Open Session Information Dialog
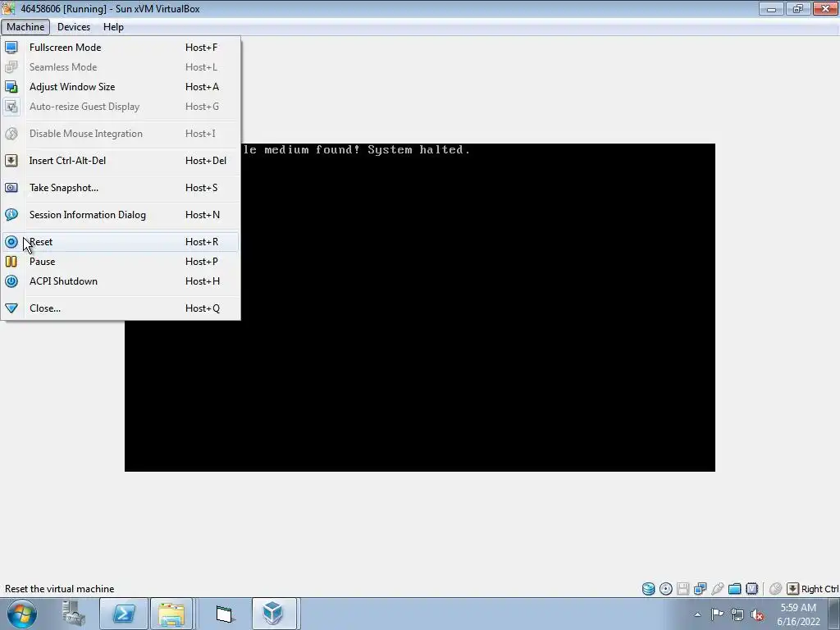The height and width of the screenshot is (630, 840). tap(121, 215)
